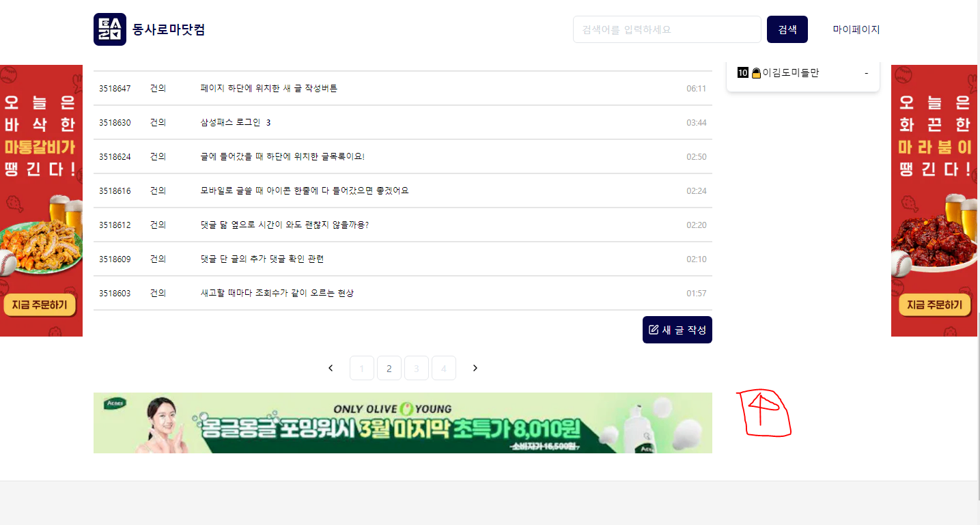
Task: Open post 댓글 단 글의 추가 댓글 확인 관련
Action: [x=262, y=259]
